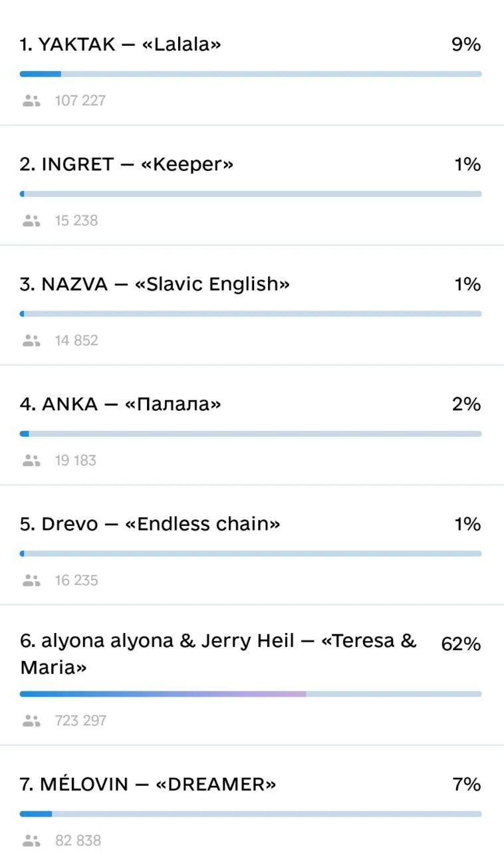Vote for INGRET — «Keeper»

click(x=126, y=164)
